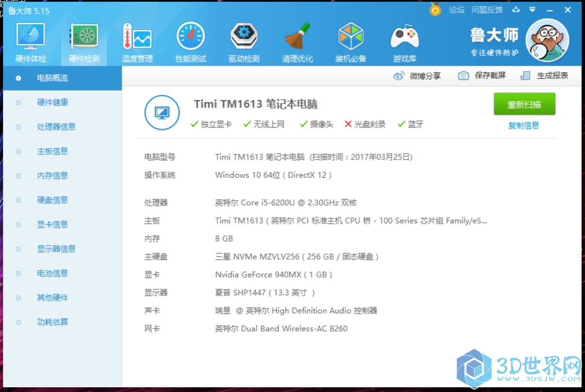This screenshot has height=392, width=585.
Task: Click the High Definition Audio sound card value
Action: tap(296, 311)
